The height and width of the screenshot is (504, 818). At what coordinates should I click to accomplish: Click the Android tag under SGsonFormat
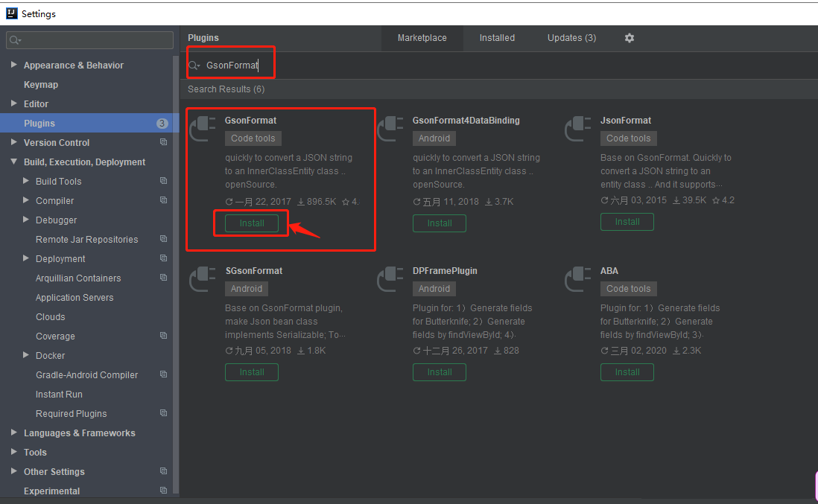(247, 289)
